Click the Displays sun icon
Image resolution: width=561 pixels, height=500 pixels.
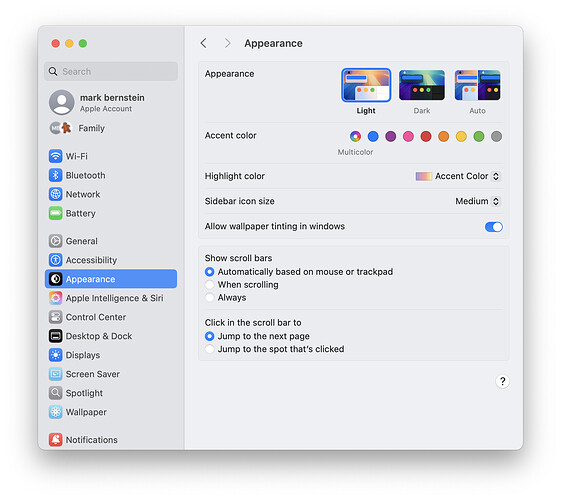55,355
